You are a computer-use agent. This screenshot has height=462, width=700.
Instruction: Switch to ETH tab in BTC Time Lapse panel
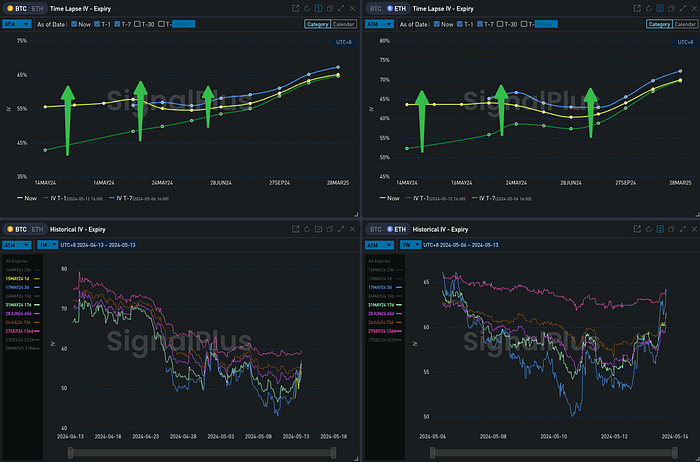(x=37, y=8)
